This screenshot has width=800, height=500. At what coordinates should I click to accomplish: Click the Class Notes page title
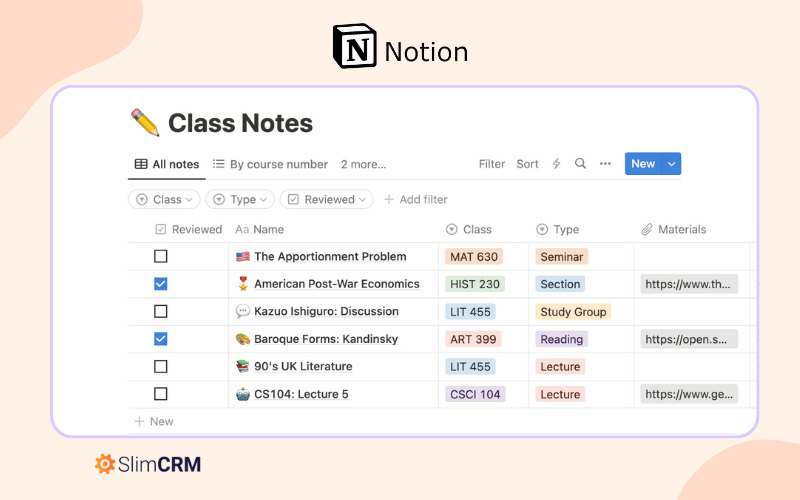(x=240, y=123)
